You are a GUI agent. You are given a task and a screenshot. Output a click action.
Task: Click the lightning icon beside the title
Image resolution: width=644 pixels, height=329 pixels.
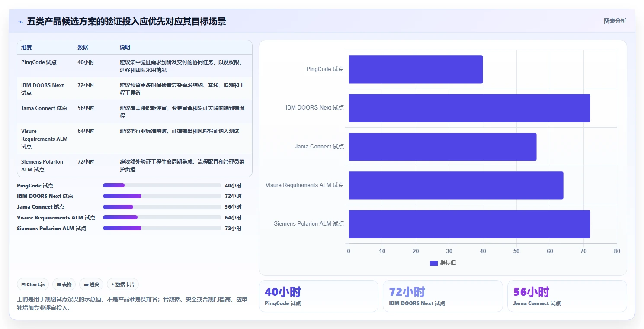pyautogui.click(x=20, y=22)
